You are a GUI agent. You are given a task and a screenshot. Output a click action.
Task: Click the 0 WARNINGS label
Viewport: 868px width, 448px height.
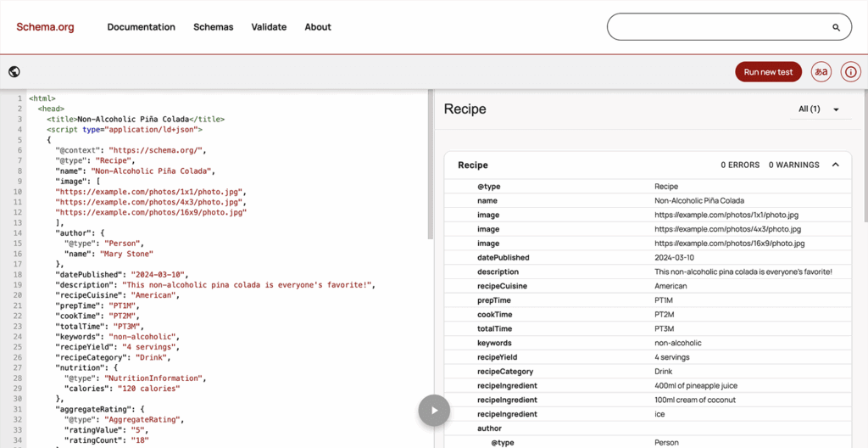click(x=793, y=165)
